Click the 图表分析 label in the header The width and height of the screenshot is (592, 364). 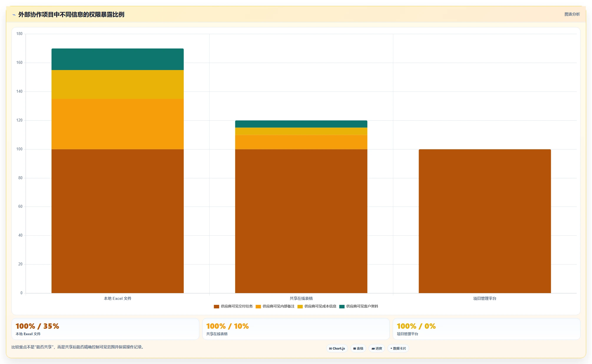(x=572, y=14)
